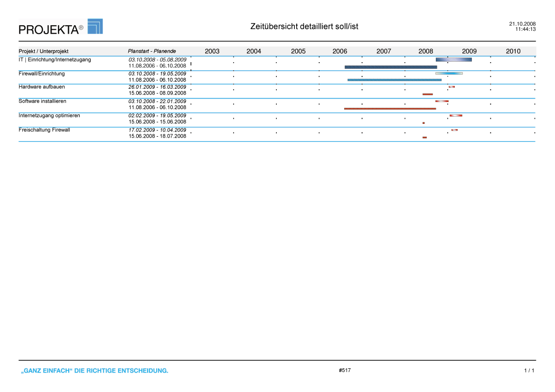Click the Projekt / Unterprojekt column header

click(x=44, y=51)
